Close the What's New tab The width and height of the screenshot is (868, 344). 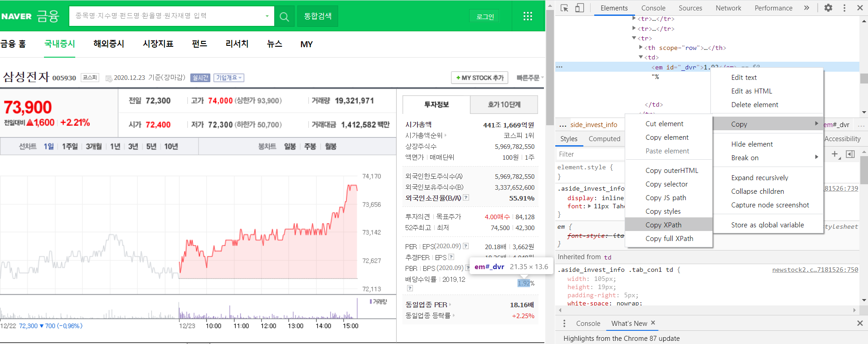point(653,323)
